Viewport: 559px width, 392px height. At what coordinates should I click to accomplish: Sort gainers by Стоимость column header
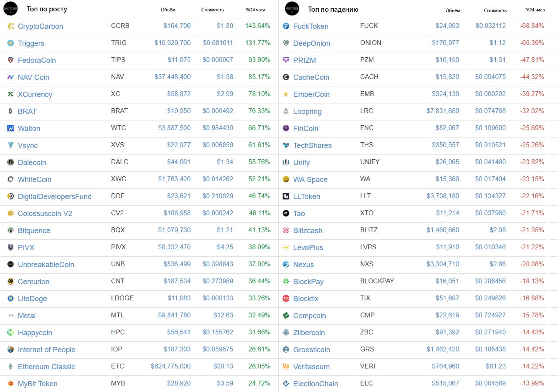pyautogui.click(x=213, y=10)
